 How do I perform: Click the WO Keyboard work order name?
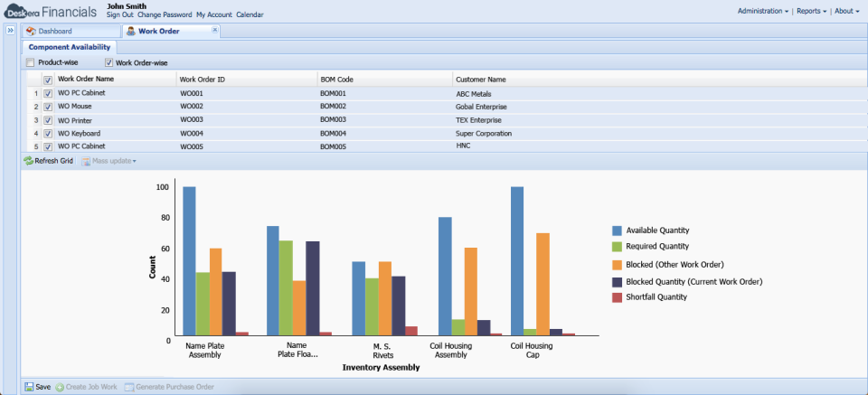79,134
